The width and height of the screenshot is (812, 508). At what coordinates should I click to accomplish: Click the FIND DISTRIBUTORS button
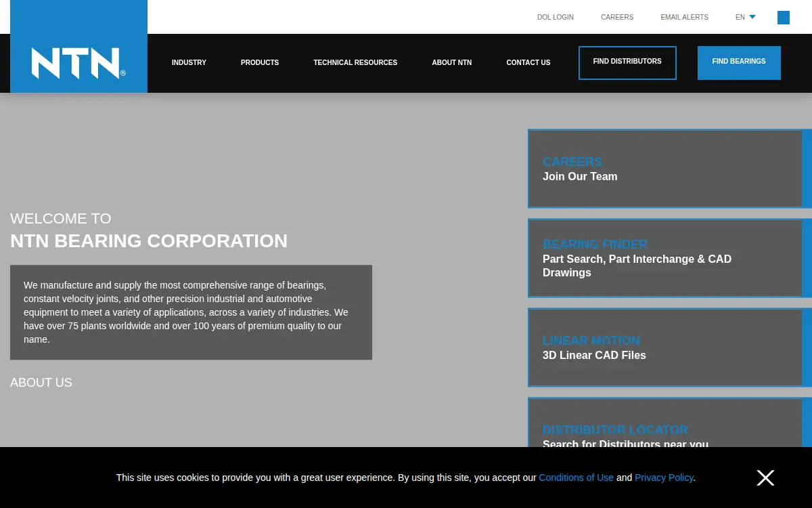[627, 63]
